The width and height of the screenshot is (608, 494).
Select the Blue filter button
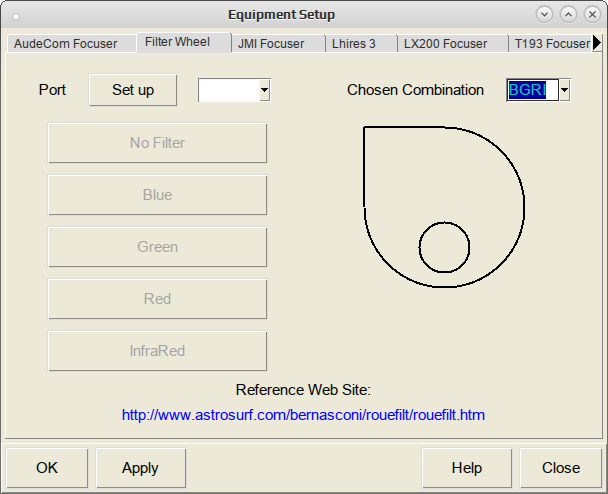point(157,195)
